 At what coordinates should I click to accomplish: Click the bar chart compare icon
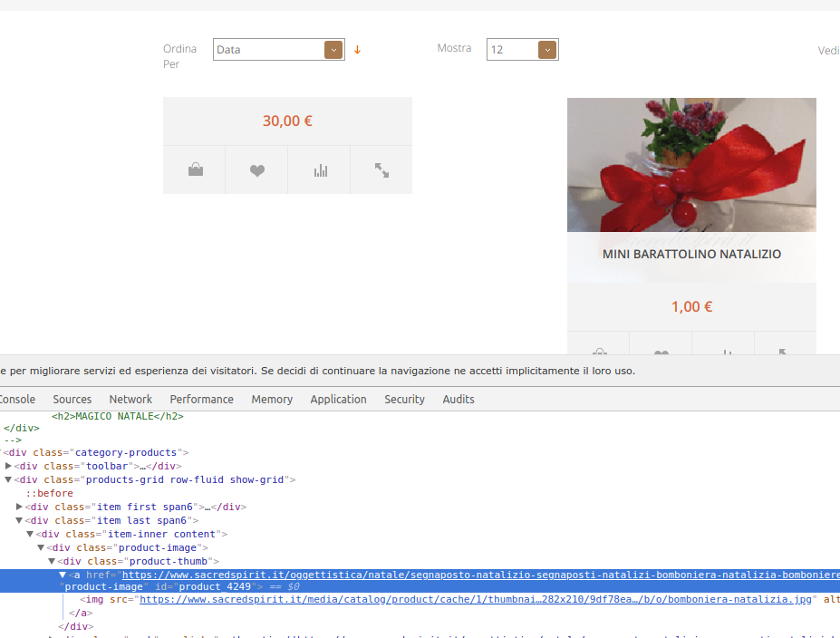pos(320,169)
